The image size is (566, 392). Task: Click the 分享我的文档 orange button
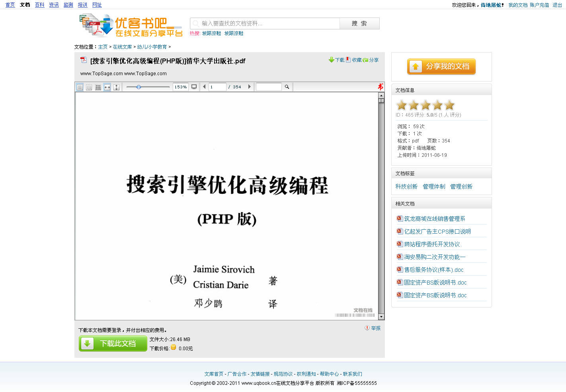click(x=441, y=66)
